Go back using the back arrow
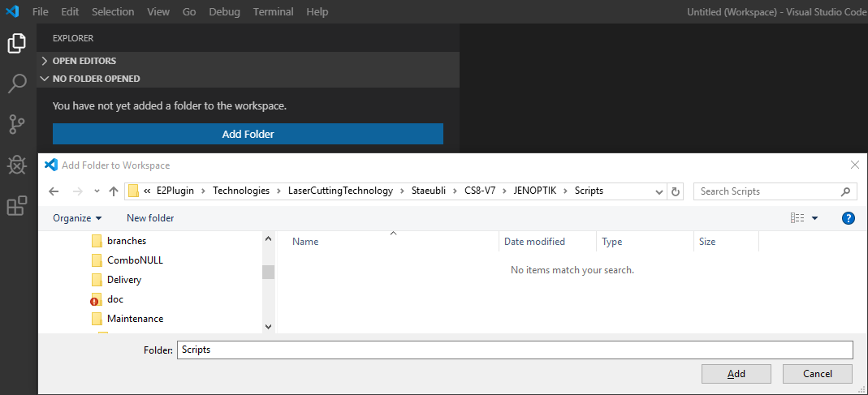 (54, 191)
